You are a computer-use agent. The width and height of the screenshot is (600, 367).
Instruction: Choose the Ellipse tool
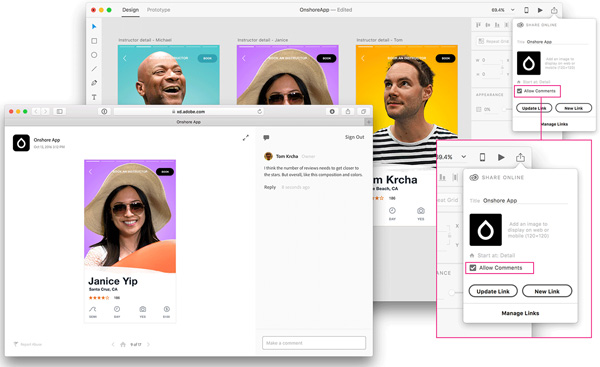click(x=94, y=55)
